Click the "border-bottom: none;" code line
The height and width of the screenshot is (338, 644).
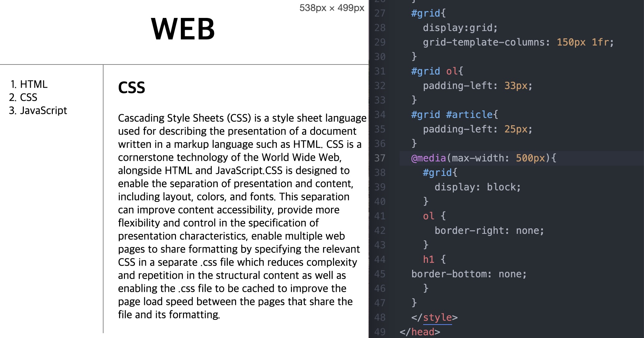click(469, 274)
